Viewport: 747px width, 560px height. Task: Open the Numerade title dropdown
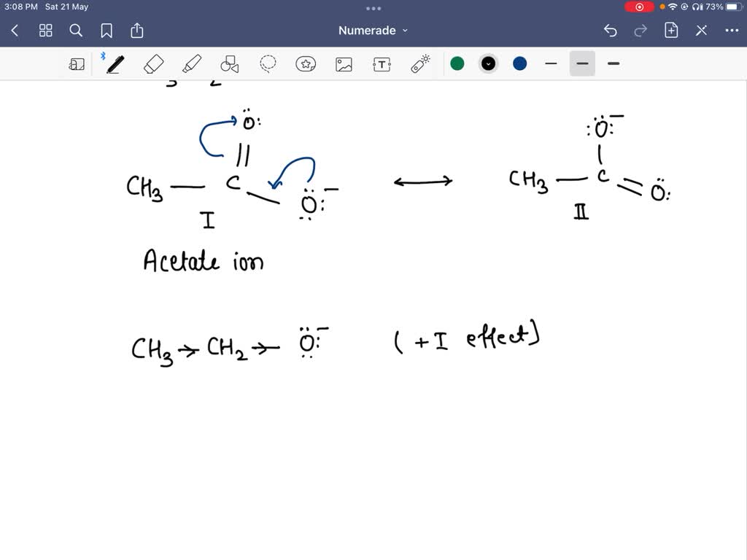(373, 30)
